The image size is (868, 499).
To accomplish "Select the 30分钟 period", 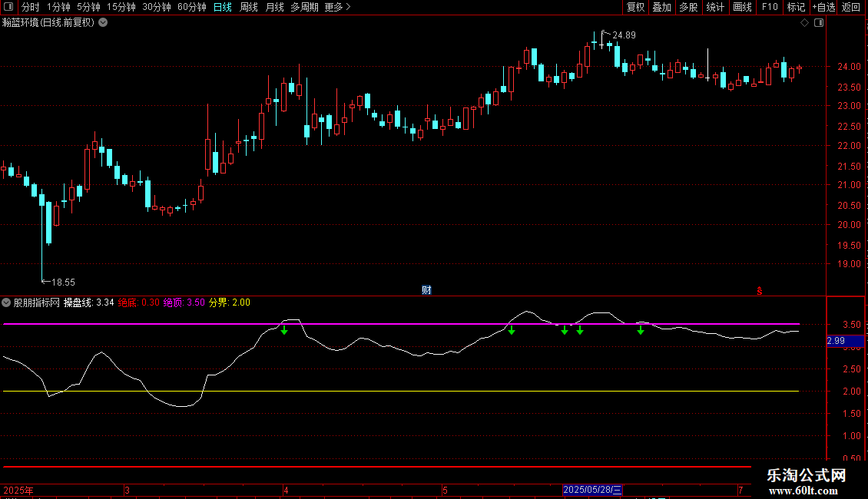I will (157, 7).
